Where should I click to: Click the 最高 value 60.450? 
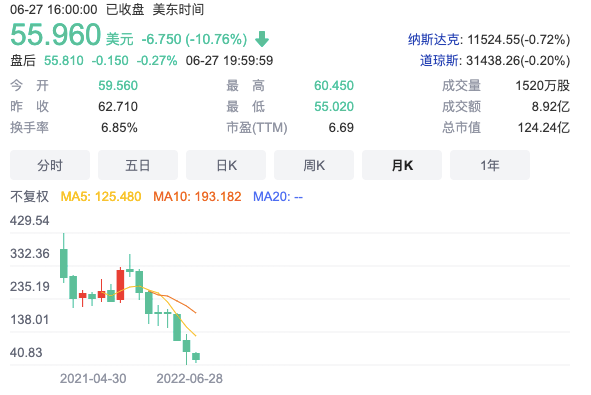pyautogui.click(x=334, y=86)
